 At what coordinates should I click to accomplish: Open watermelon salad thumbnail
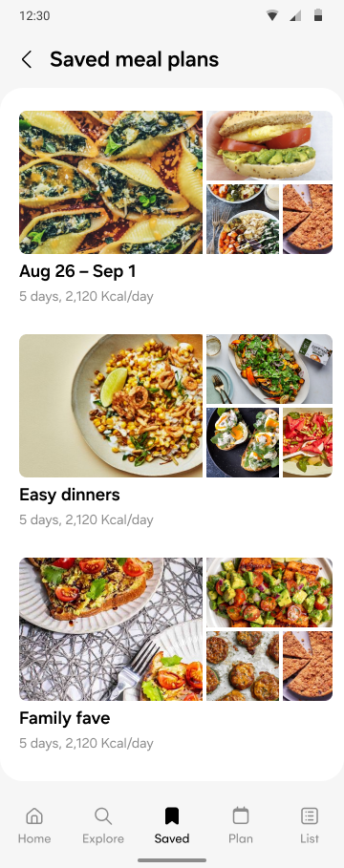[308, 442]
